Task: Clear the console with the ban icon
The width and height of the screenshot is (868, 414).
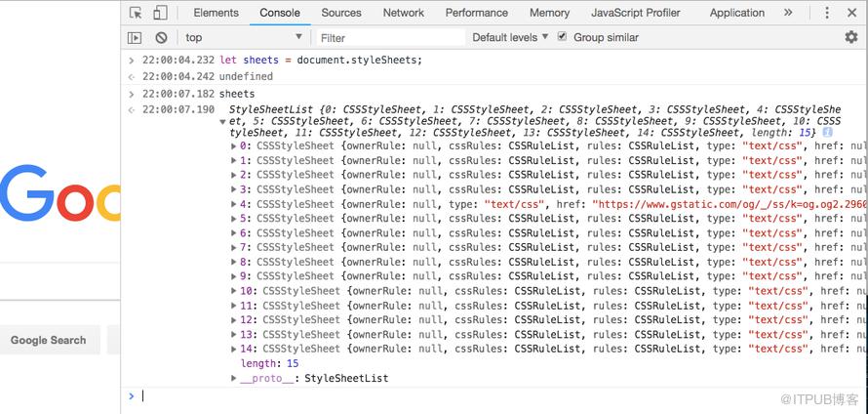Action: point(161,38)
